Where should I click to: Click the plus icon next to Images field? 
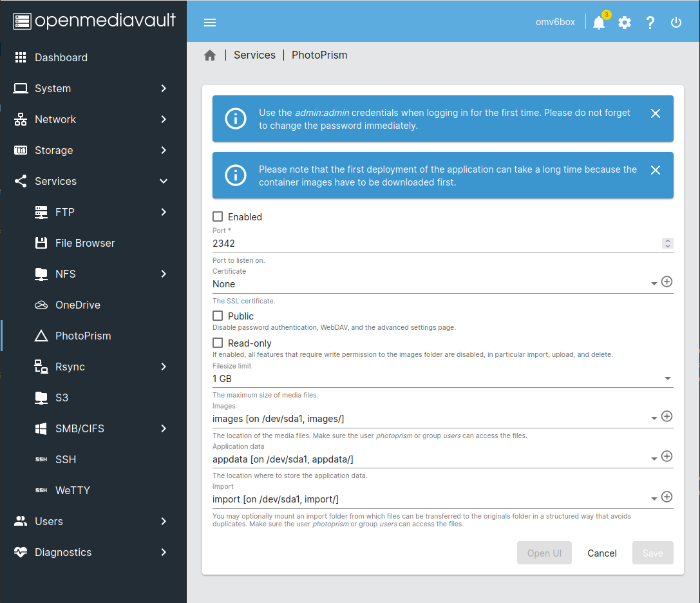(667, 416)
